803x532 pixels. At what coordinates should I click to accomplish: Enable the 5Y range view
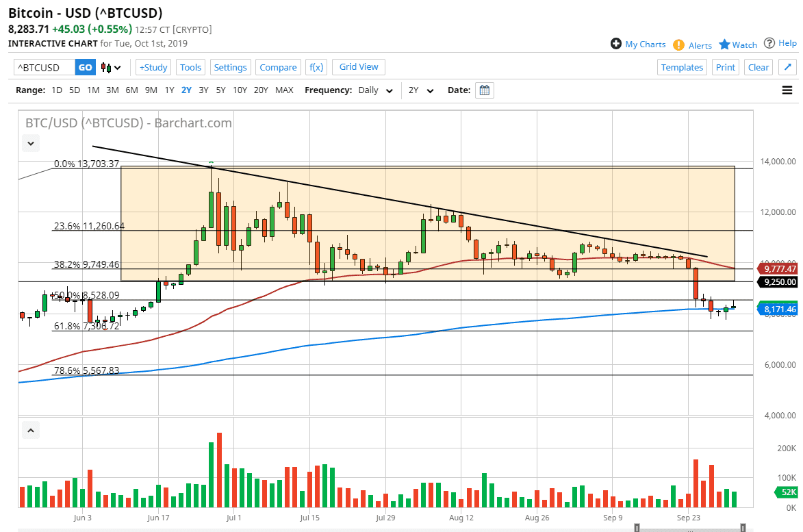click(220, 90)
